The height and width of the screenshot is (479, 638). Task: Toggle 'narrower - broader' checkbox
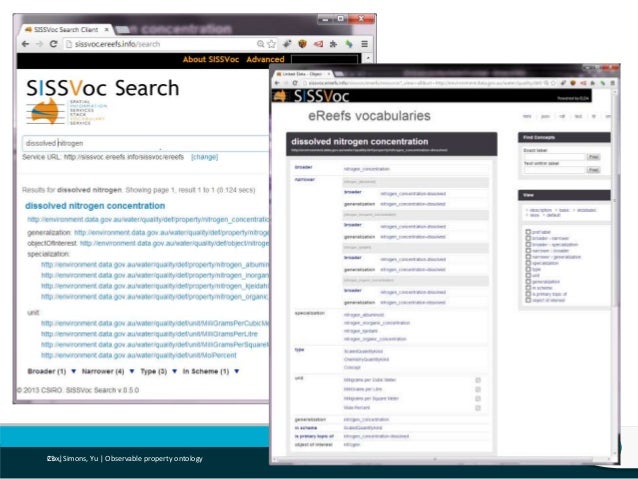pos(528,251)
